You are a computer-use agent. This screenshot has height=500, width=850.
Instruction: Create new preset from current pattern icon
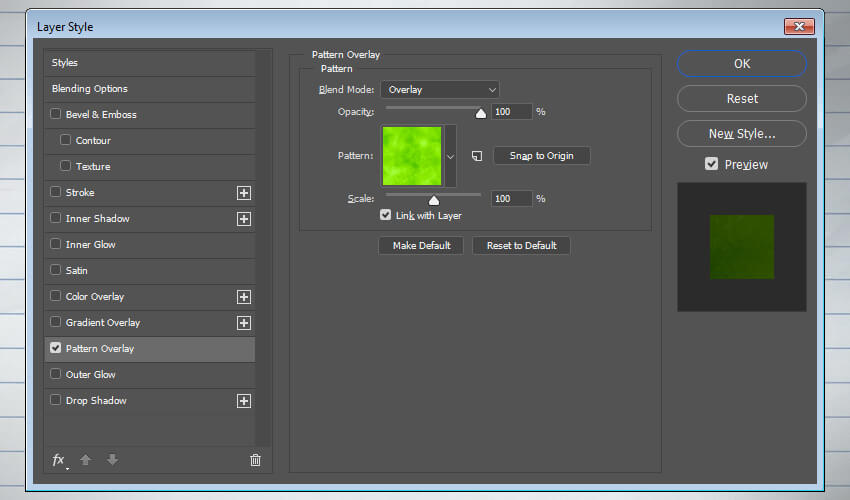[477, 156]
